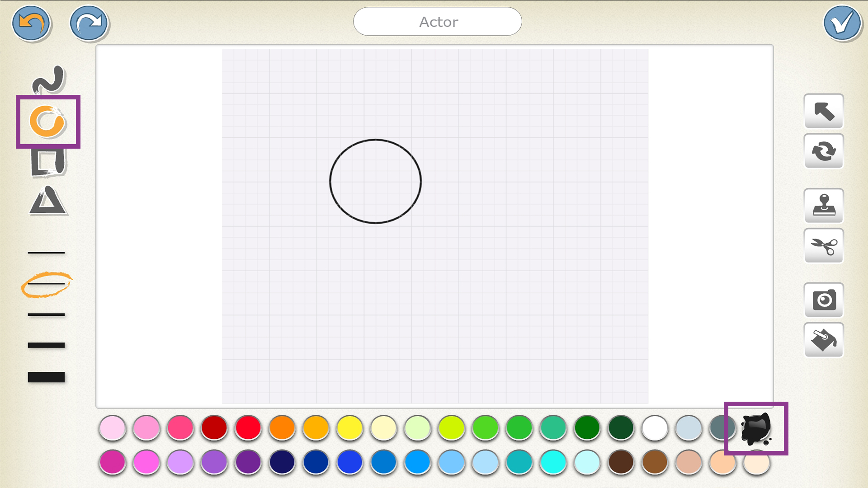The image size is (868, 488).
Task: Click the redo arrow button
Action: (89, 23)
